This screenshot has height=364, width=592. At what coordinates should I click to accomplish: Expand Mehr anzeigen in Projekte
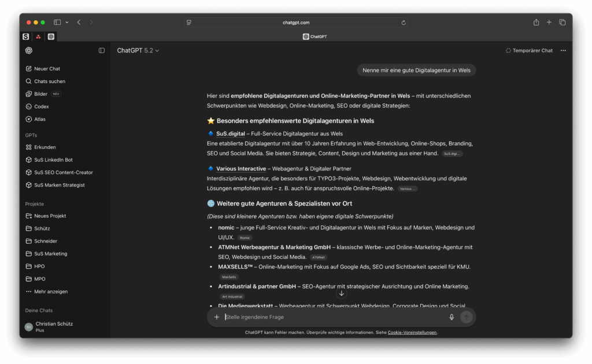point(46,292)
